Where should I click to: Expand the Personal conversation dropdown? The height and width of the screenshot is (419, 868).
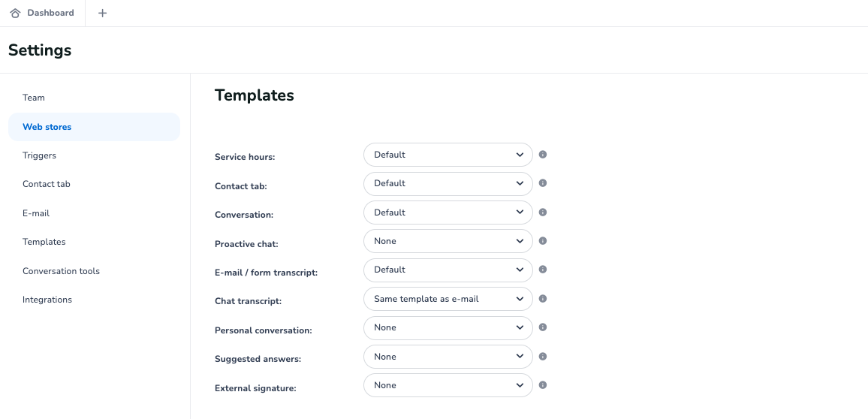(x=448, y=327)
